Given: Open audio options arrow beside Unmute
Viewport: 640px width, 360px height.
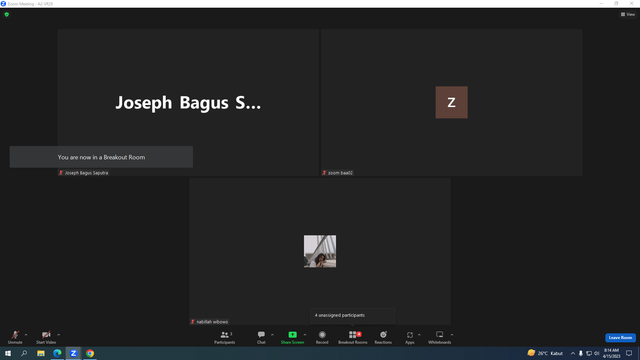Looking at the screenshot, I should [26, 335].
